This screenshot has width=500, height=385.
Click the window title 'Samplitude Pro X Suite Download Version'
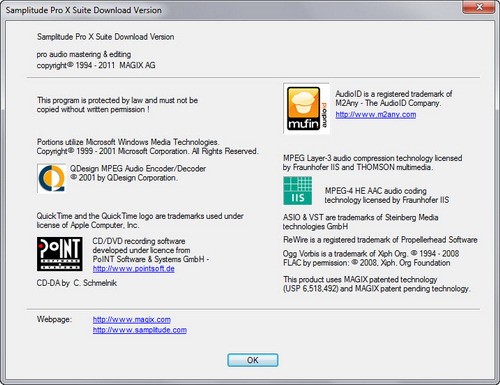point(83,10)
